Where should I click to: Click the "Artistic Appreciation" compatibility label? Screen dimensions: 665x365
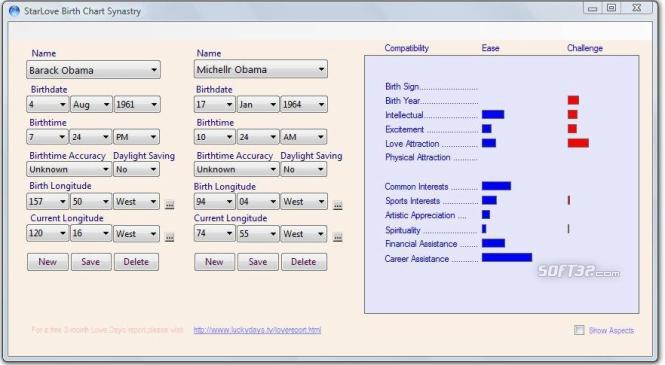coord(420,215)
